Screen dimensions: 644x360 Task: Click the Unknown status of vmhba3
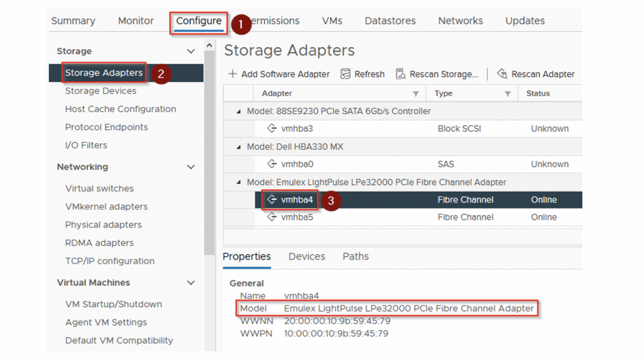pos(550,128)
